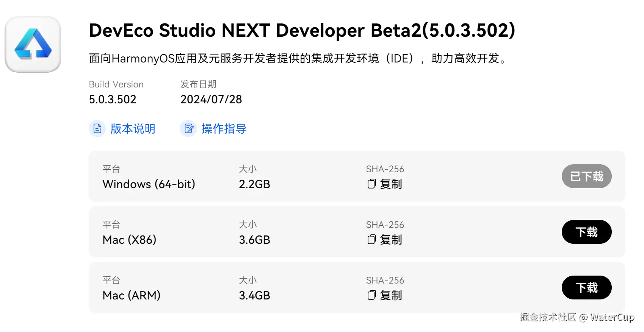Download the Mac (X86) installer
The height and width of the screenshot is (332, 644).
click(586, 232)
